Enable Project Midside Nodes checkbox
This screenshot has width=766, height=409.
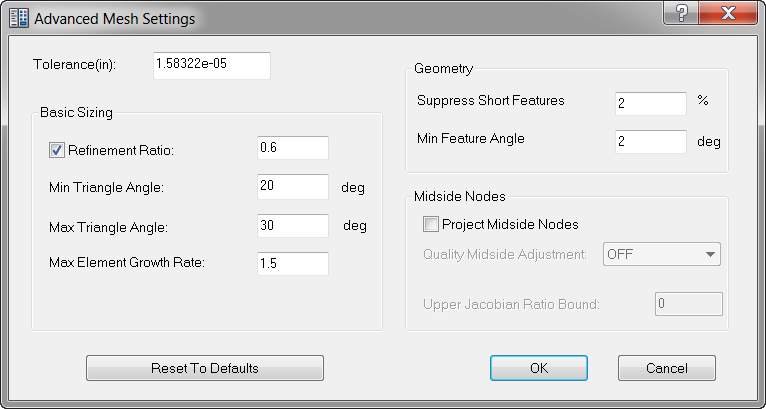coord(430,224)
